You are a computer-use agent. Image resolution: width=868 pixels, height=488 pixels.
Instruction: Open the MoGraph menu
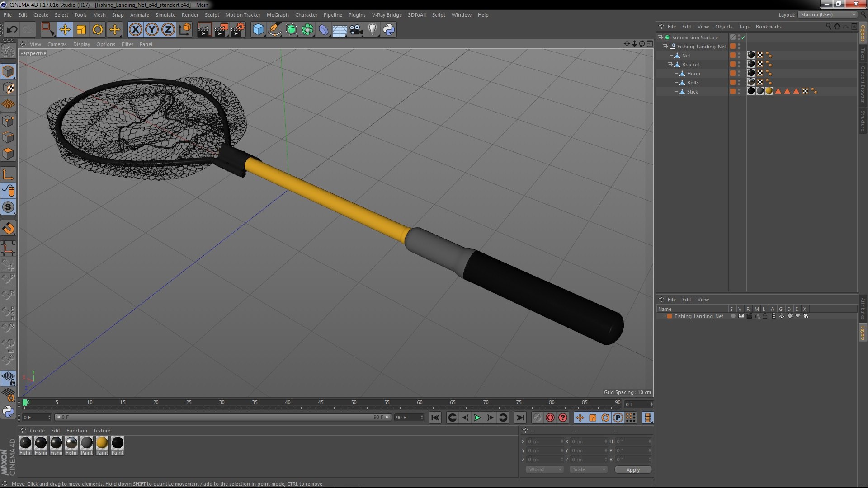[x=278, y=15]
